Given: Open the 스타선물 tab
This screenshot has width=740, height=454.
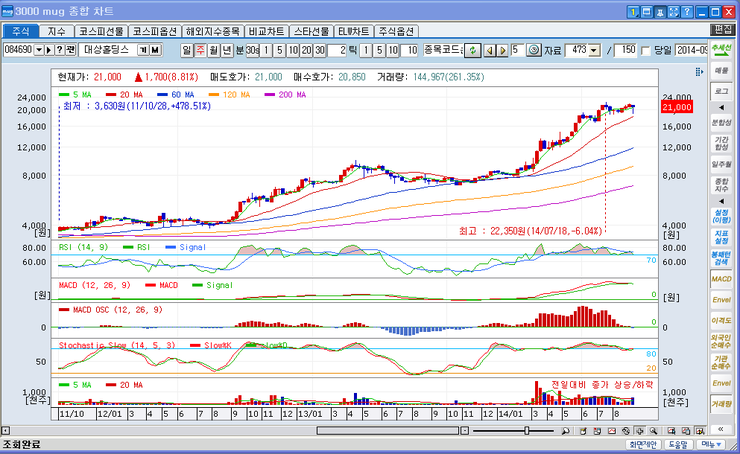Looking at the screenshot, I should [x=311, y=31].
